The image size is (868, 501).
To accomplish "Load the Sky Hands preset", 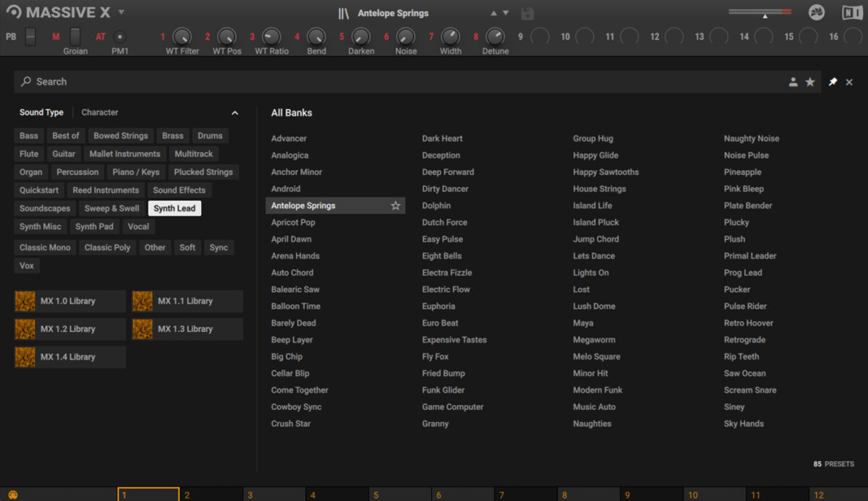I will click(x=744, y=424).
